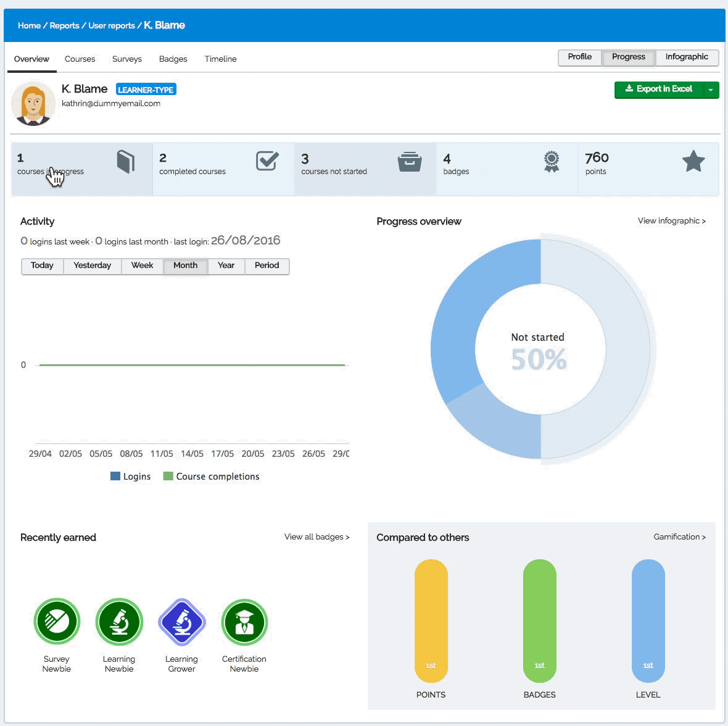Go to Reports in the breadcrumb

[x=64, y=25]
